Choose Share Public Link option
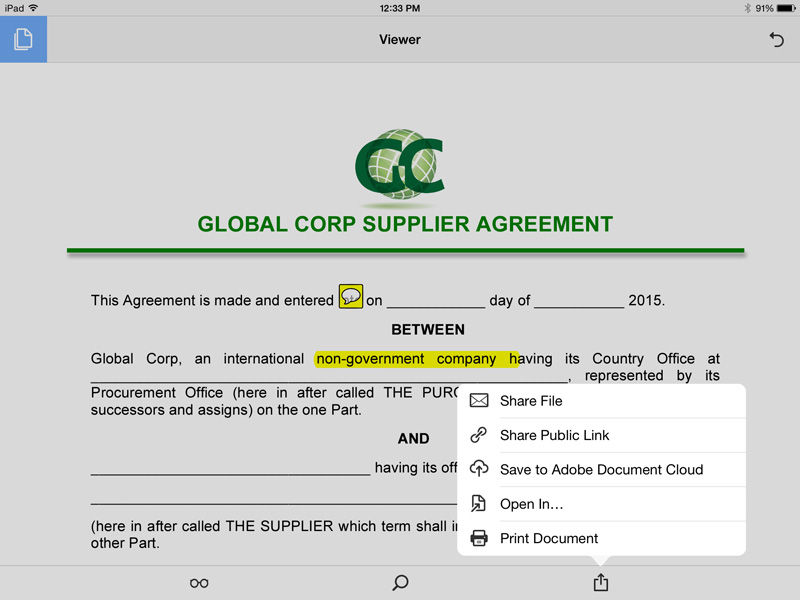 click(602, 435)
